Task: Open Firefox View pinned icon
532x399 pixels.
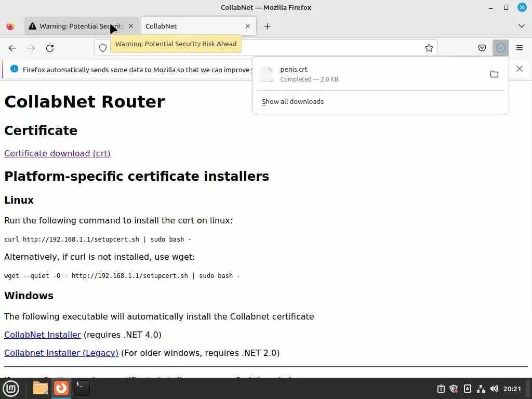Action: click(x=10, y=26)
